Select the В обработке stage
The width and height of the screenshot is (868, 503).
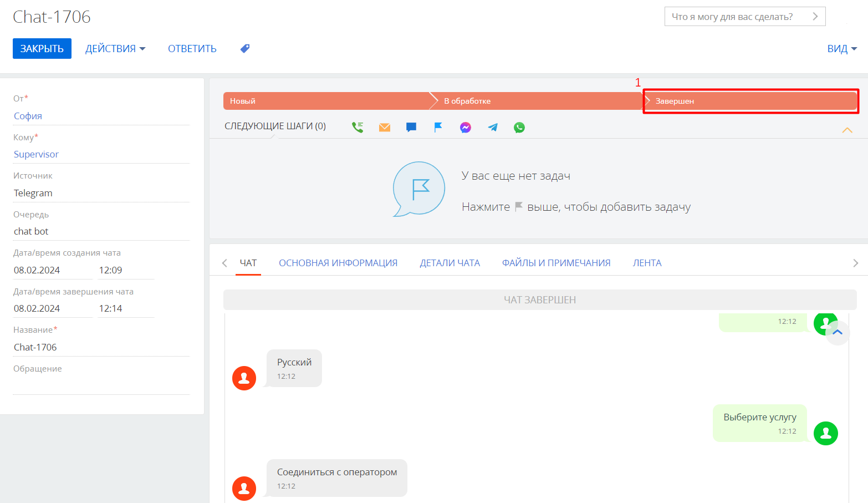(x=538, y=101)
